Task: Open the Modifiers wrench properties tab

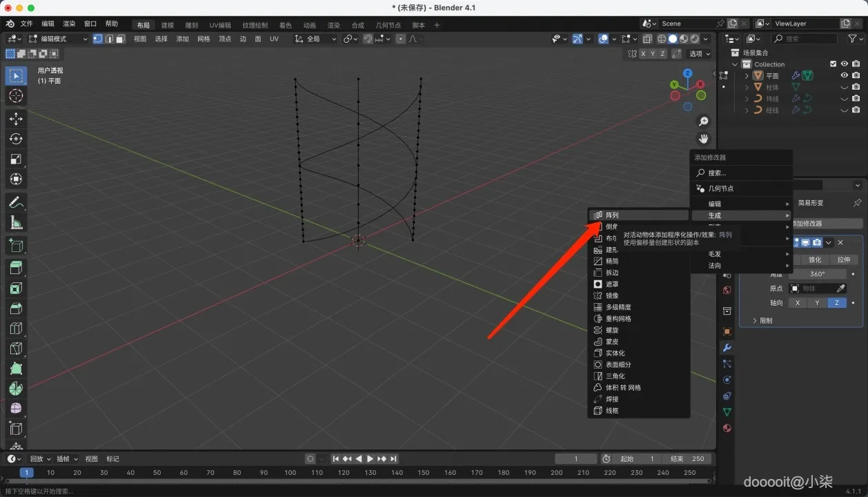Action: pos(727,347)
